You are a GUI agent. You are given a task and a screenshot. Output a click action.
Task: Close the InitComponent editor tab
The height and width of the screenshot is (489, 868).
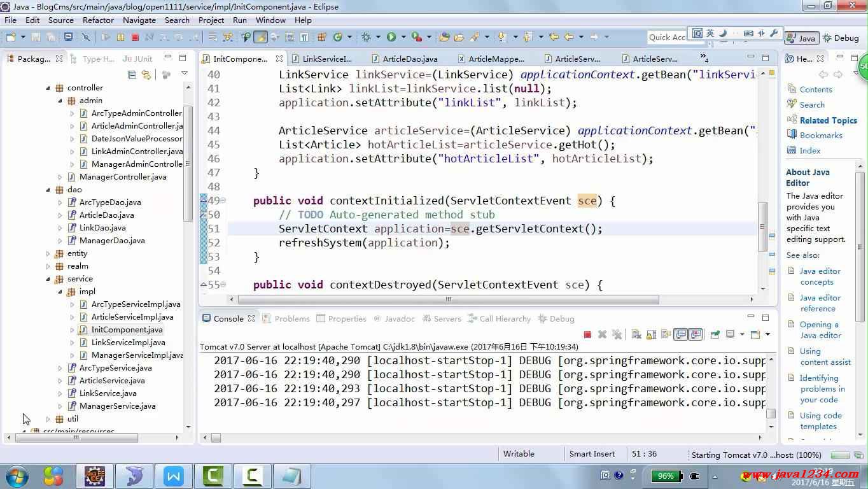click(279, 59)
